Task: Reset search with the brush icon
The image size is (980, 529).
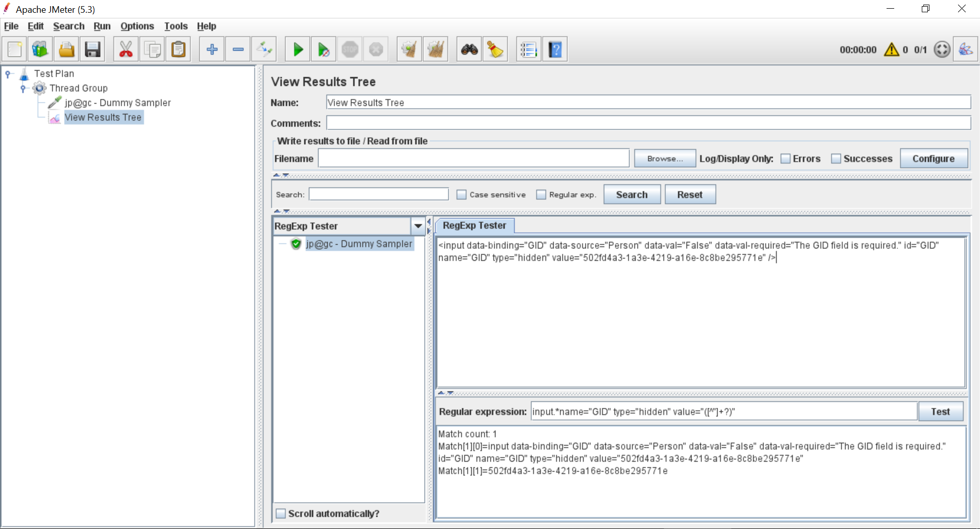Action: (x=495, y=50)
